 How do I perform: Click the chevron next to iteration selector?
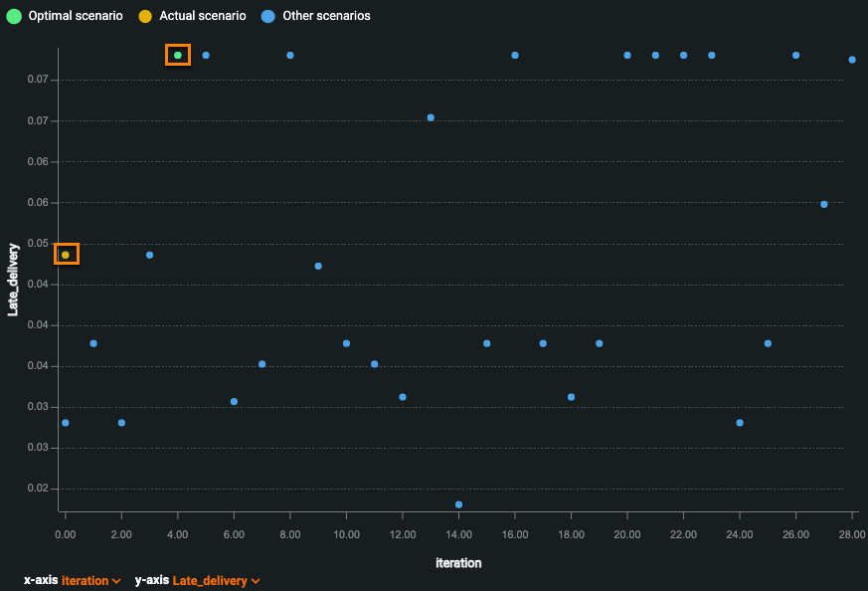(x=117, y=581)
